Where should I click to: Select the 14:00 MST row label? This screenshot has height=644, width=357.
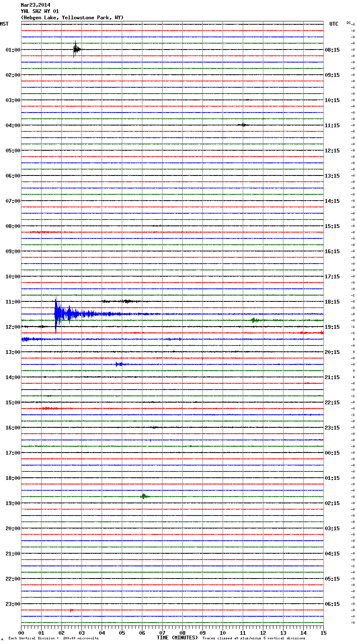pyautogui.click(x=13, y=377)
